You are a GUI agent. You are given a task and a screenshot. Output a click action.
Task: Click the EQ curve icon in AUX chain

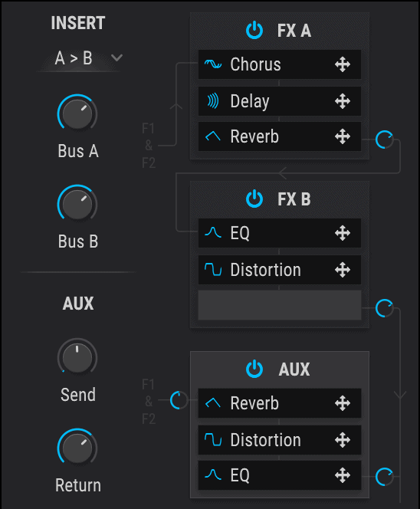[213, 475]
